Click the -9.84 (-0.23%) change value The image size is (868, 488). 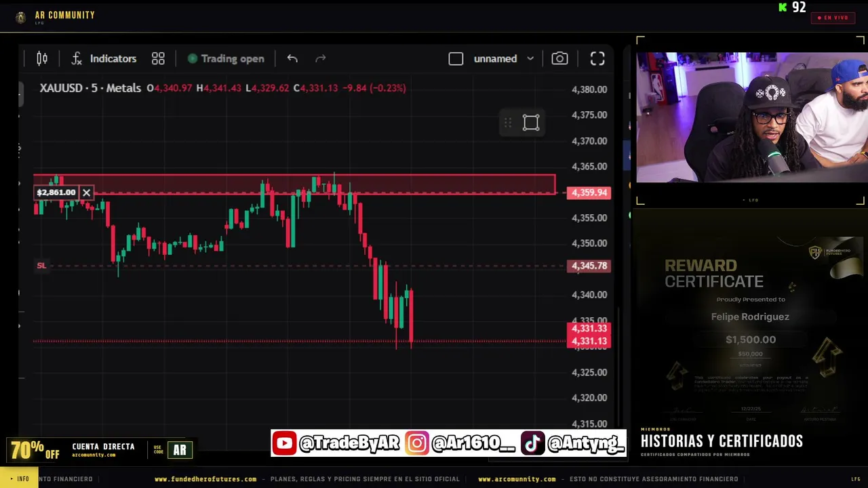374,88
